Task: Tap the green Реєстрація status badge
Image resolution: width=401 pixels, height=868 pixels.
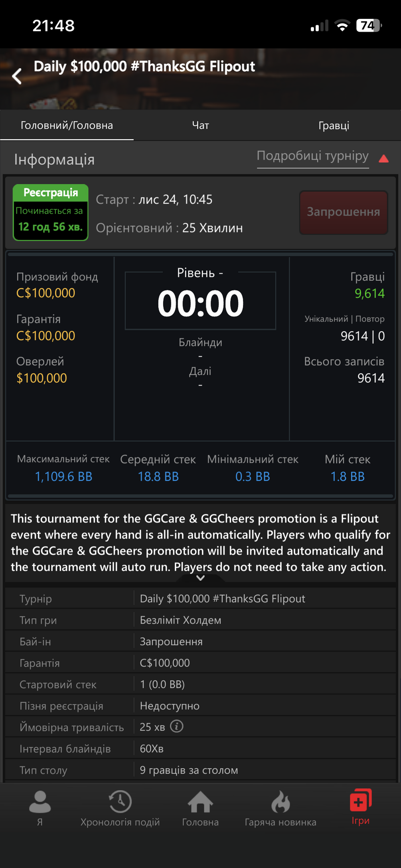Action: (51, 212)
